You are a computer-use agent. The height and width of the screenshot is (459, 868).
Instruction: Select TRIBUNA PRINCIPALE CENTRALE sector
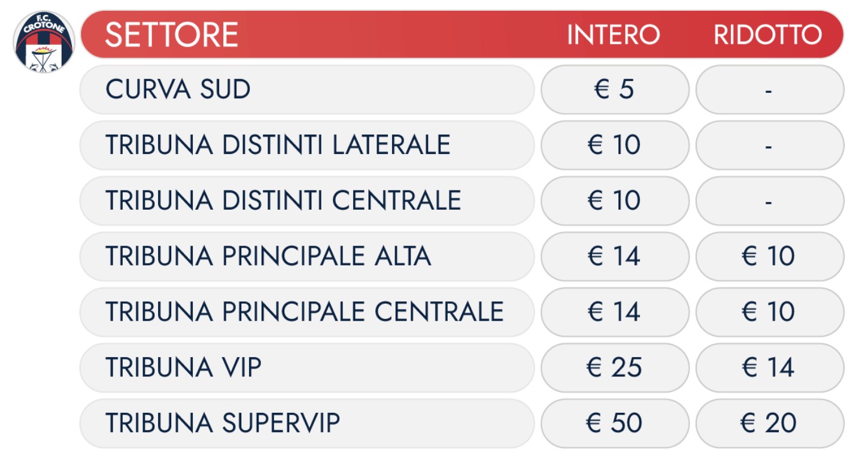tap(307, 312)
